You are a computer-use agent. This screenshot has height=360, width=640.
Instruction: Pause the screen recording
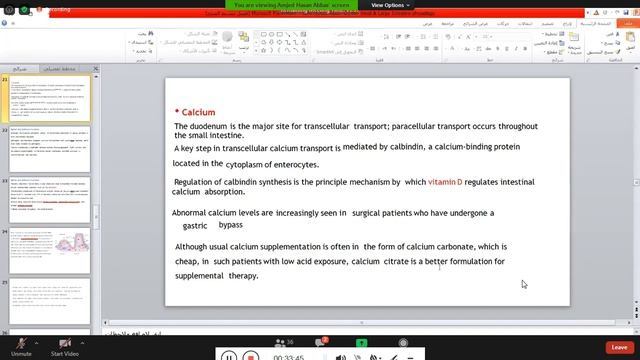point(229,357)
